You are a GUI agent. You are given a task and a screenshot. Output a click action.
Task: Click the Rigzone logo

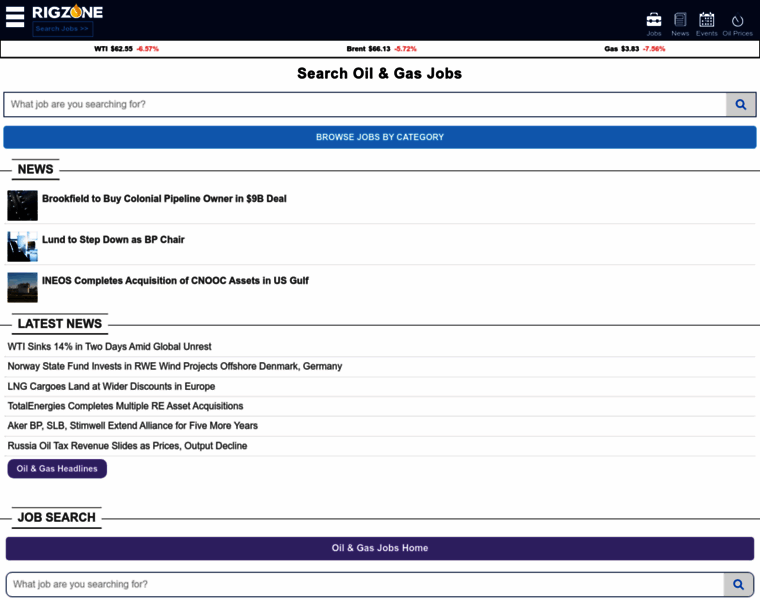(x=67, y=12)
